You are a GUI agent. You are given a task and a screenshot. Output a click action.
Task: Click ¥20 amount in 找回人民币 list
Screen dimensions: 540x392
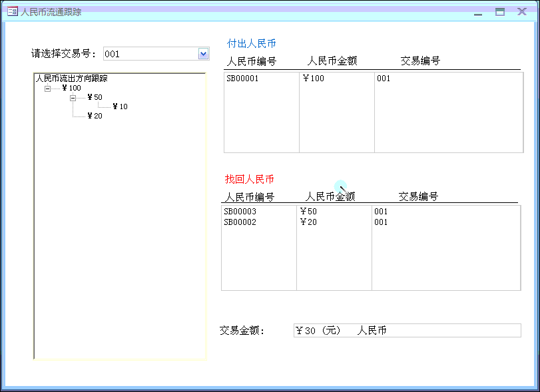(308, 222)
